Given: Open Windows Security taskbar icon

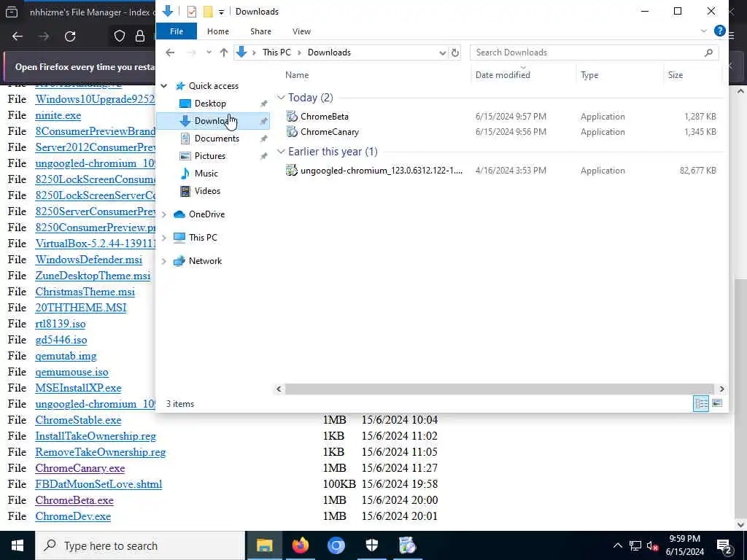Looking at the screenshot, I should (x=371, y=545).
